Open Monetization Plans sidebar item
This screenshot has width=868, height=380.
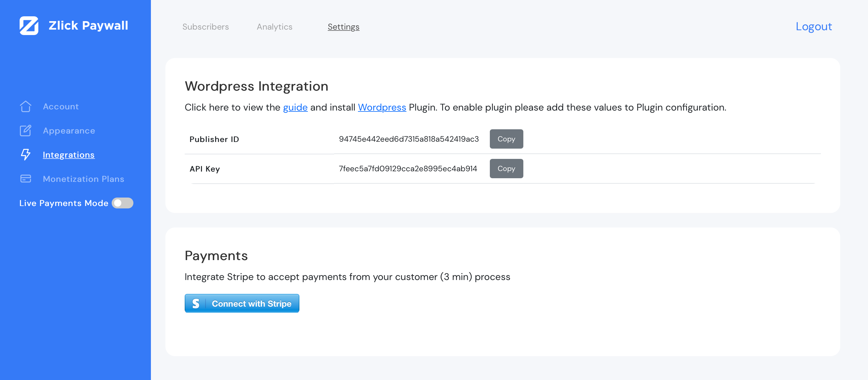click(x=83, y=179)
